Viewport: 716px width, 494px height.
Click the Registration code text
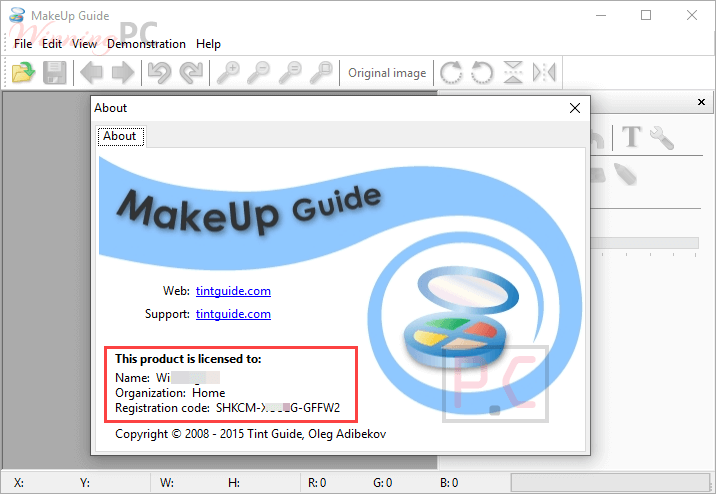pos(227,408)
